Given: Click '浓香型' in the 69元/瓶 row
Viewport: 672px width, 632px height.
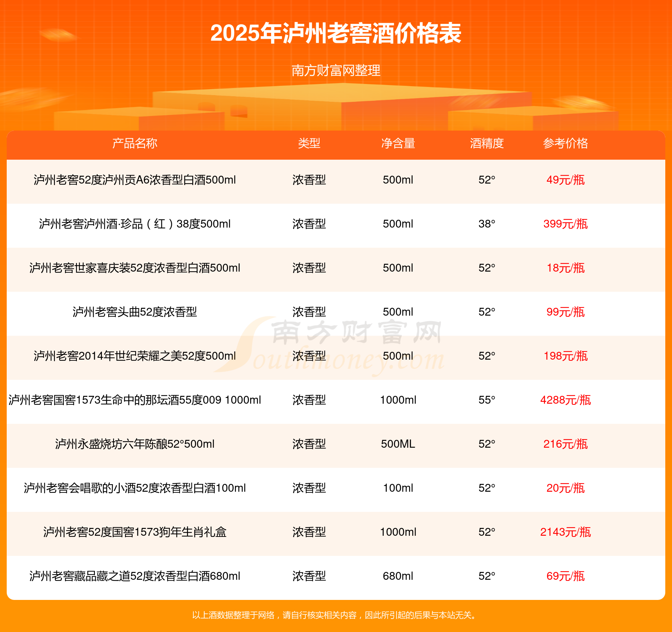Looking at the screenshot, I should [x=309, y=576].
